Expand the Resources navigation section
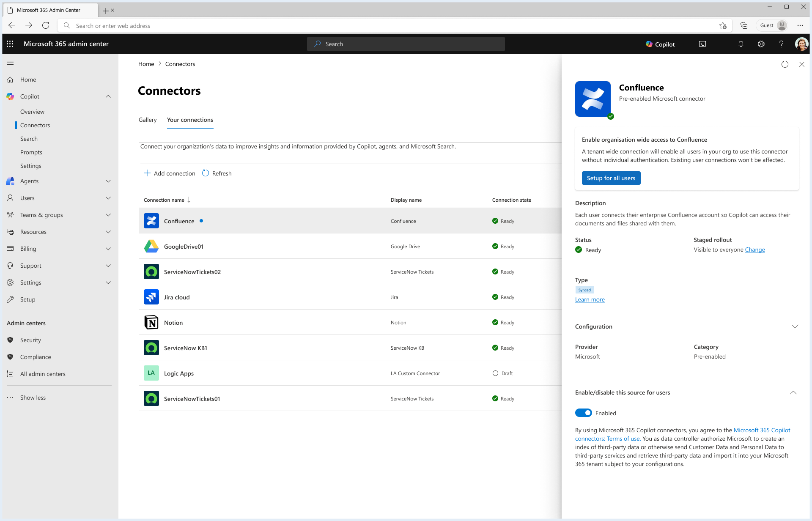 (x=108, y=232)
